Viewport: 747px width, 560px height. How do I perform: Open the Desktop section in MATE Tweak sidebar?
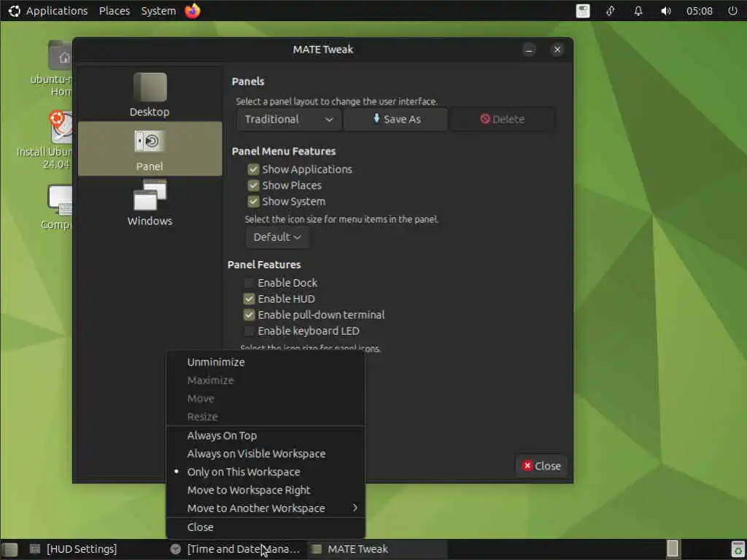click(x=150, y=95)
